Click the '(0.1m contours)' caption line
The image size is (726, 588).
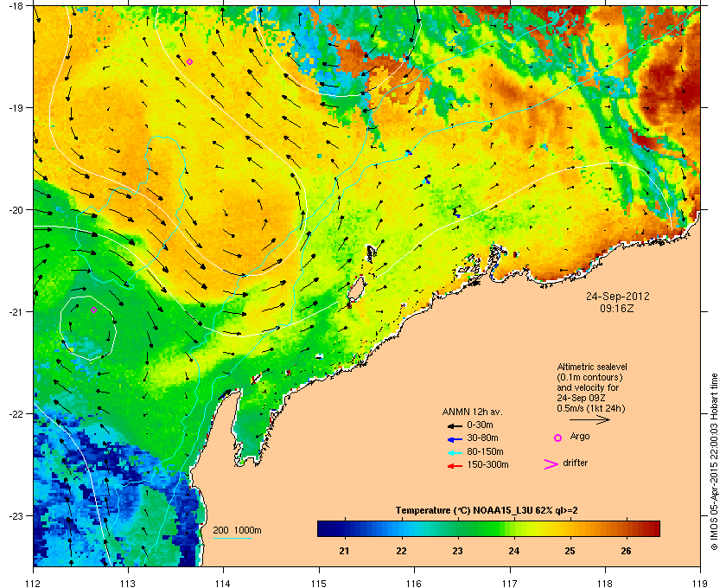click(589, 377)
